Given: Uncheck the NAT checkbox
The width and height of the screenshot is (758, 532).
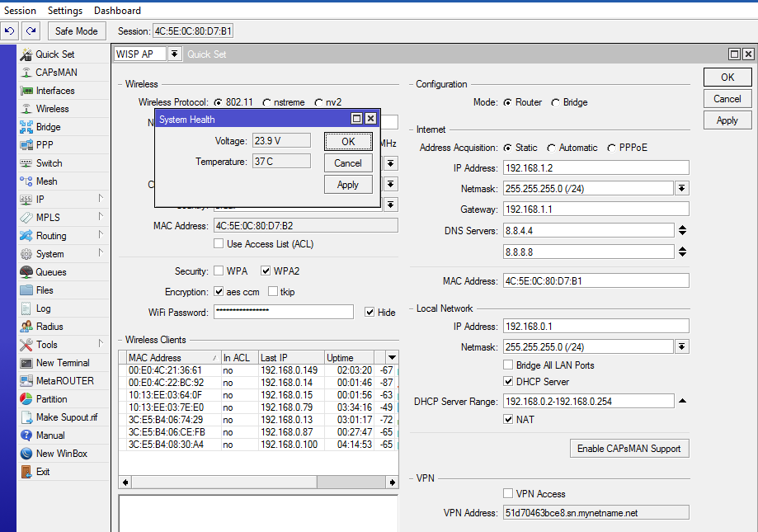Looking at the screenshot, I should (509, 420).
